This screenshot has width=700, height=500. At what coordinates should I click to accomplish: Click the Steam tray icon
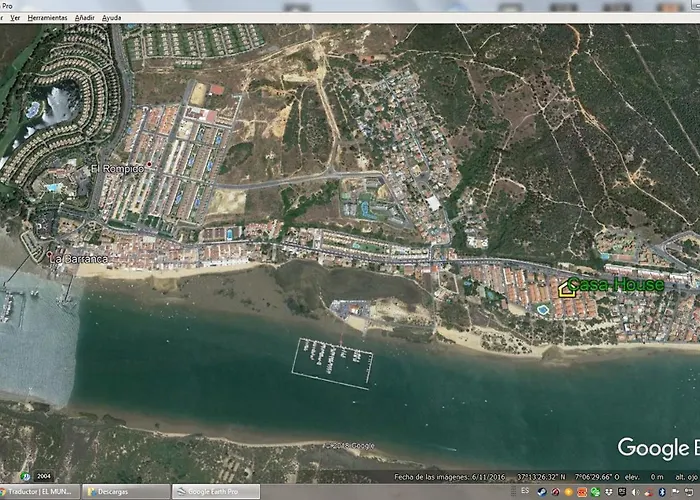[x=542, y=492]
